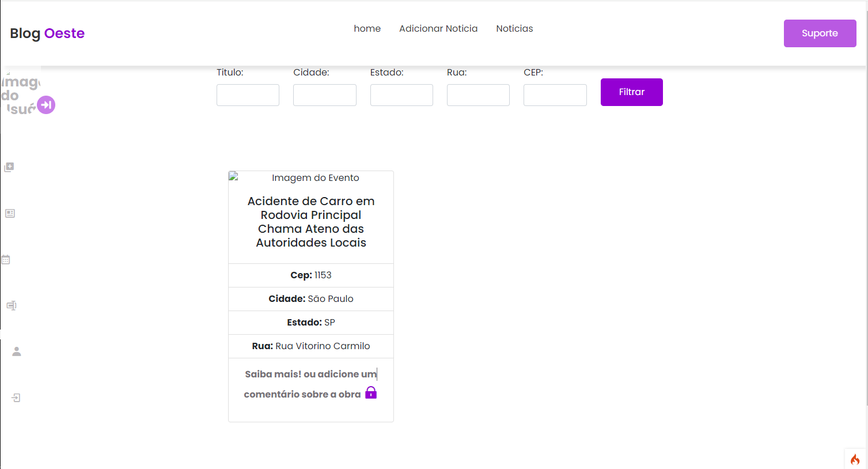This screenshot has width=868, height=469.
Task: Expand the sidebar with the purple arrow button
Action: (46, 105)
